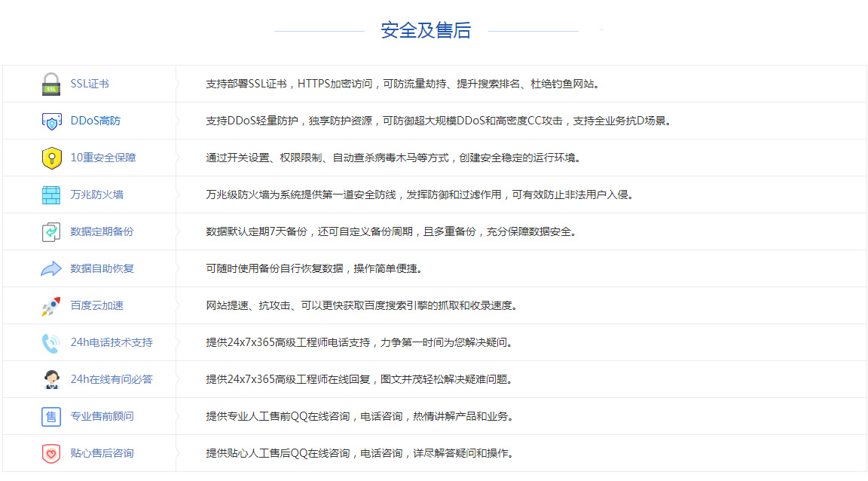Image resolution: width=868 pixels, height=481 pixels.
Task: Open the 百度云加速 item label
Action: pyautogui.click(x=97, y=305)
